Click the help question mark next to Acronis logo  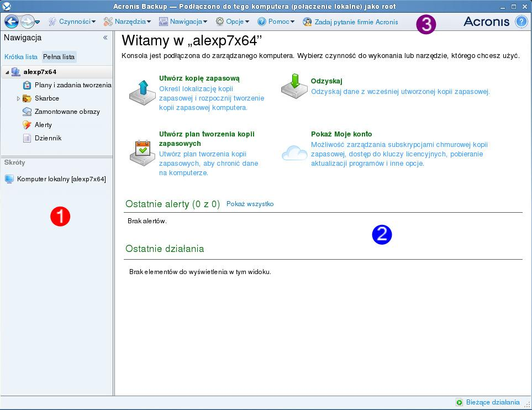(x=521, y=22)
